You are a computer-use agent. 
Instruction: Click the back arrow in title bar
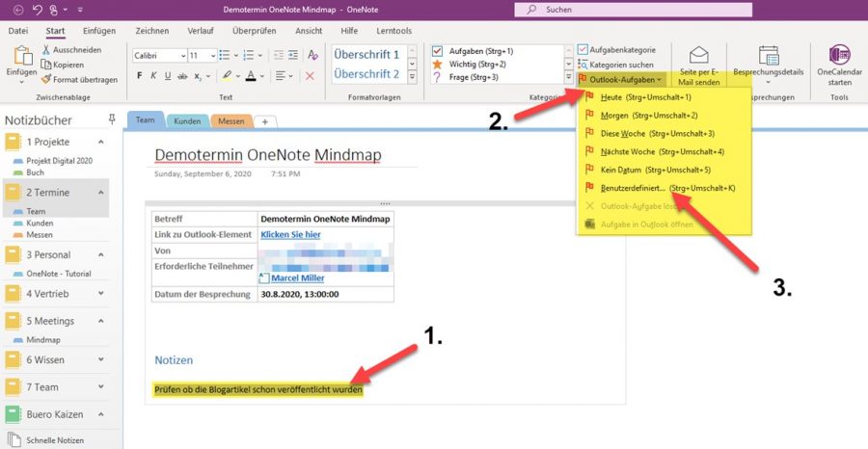19,10
